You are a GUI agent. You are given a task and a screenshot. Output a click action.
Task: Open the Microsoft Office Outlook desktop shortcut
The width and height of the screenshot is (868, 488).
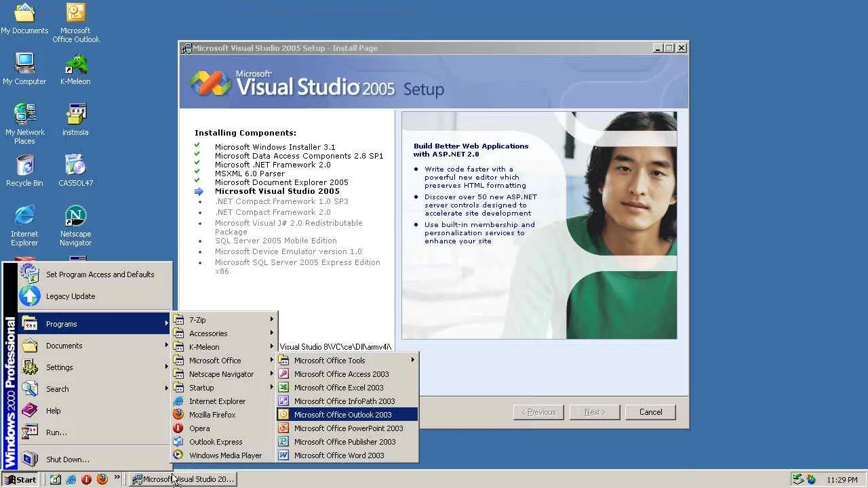pos(75,22)
